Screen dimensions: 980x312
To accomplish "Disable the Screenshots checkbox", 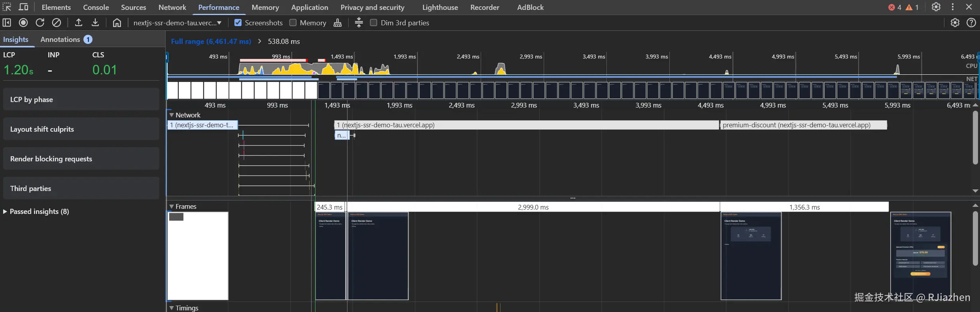I will point(238,23).
